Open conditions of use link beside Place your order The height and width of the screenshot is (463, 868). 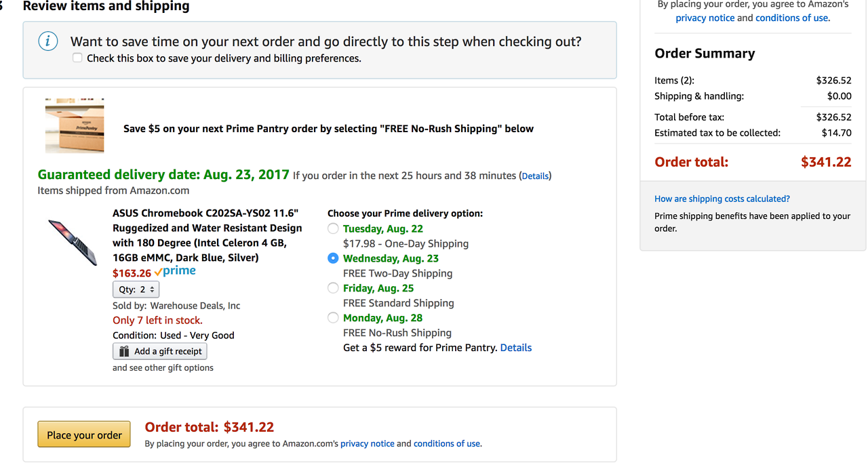(x=447, y=443)
